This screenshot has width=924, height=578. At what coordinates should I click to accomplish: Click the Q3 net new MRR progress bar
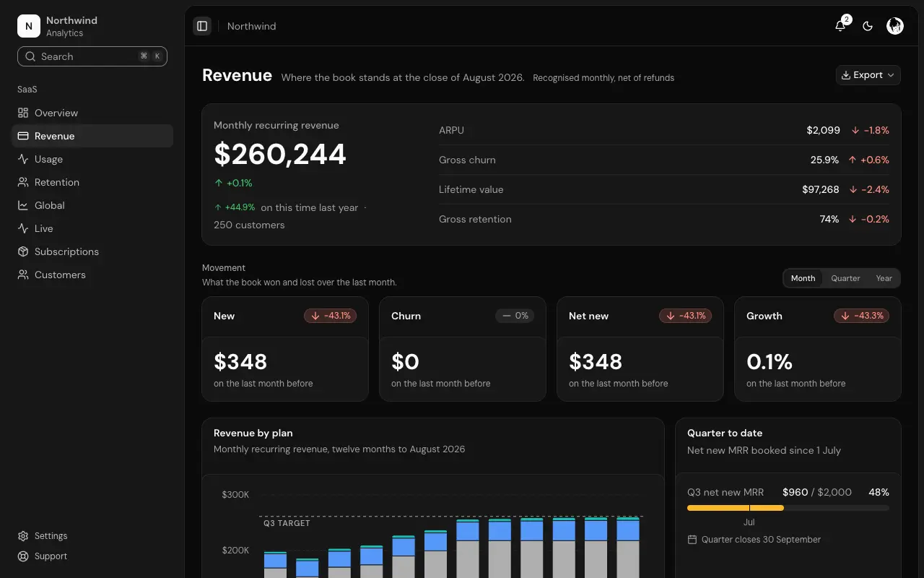tap(788, 508)
